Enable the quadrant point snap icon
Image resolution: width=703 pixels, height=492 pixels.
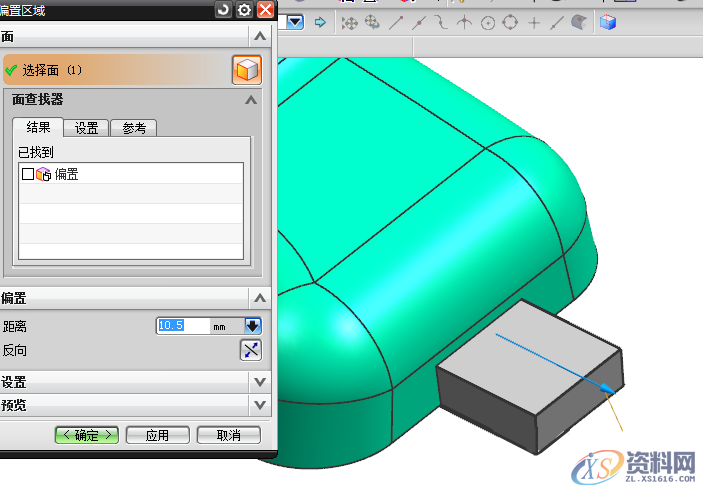pos(510,22)
